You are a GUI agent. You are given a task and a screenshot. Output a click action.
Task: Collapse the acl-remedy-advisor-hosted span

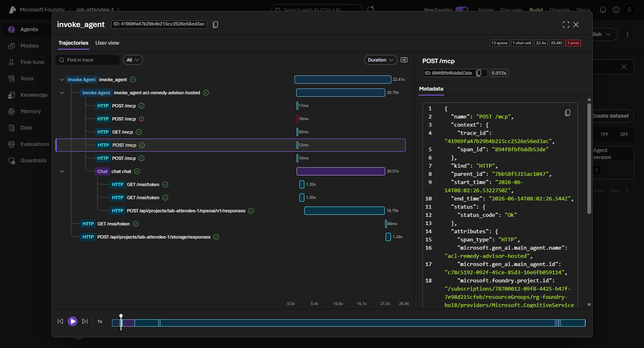click(x=62, y=93)
